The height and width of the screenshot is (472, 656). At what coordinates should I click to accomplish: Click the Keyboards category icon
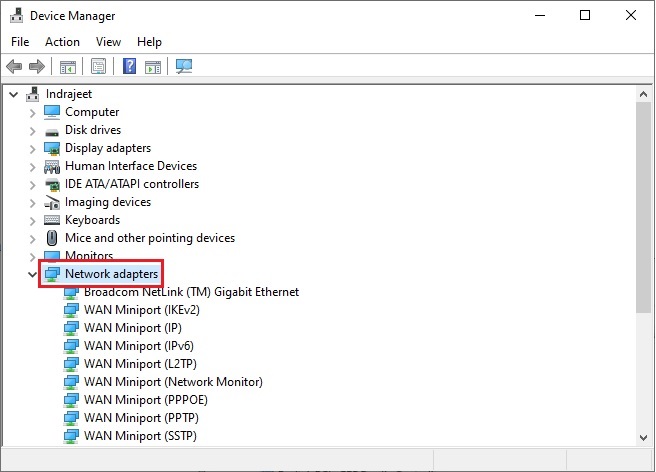[52, 220]
